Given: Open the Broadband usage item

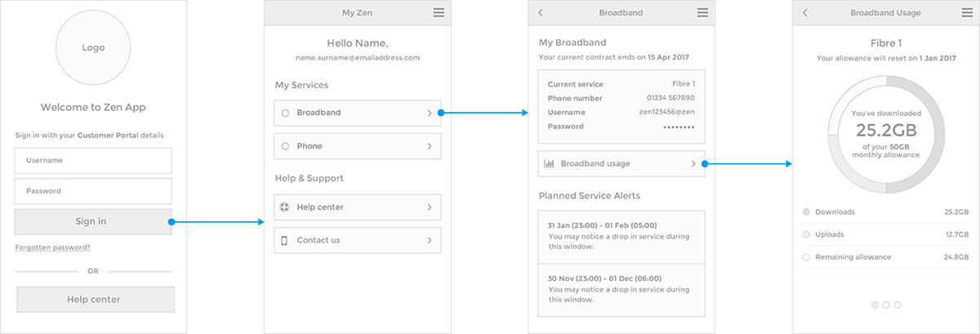Looking at the screenshot, I should (621, 163).
